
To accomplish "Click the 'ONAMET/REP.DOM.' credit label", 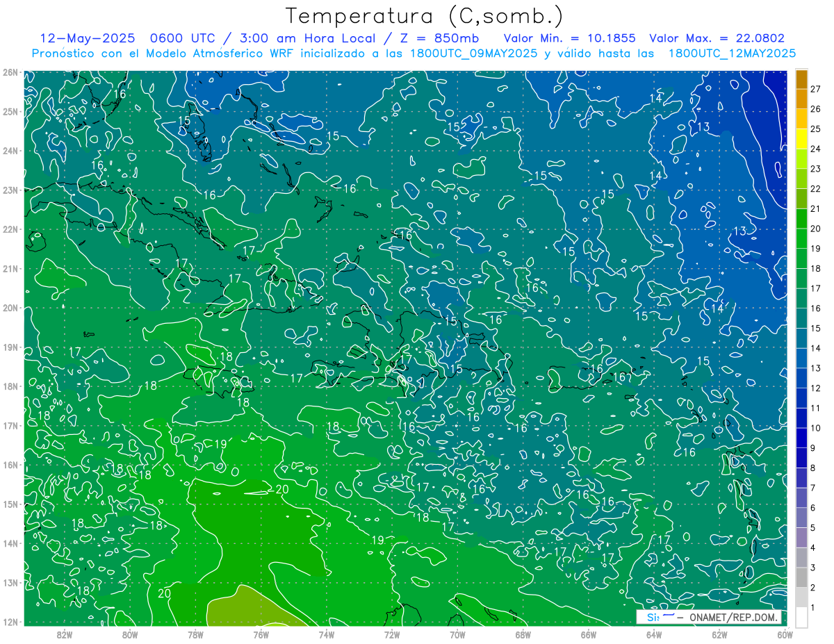I will click(x=734, y=617).
